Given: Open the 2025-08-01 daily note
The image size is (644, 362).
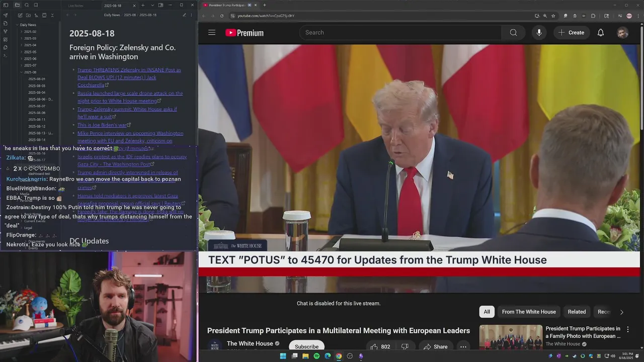Looking at the screenshot, I should pos(37,79).
